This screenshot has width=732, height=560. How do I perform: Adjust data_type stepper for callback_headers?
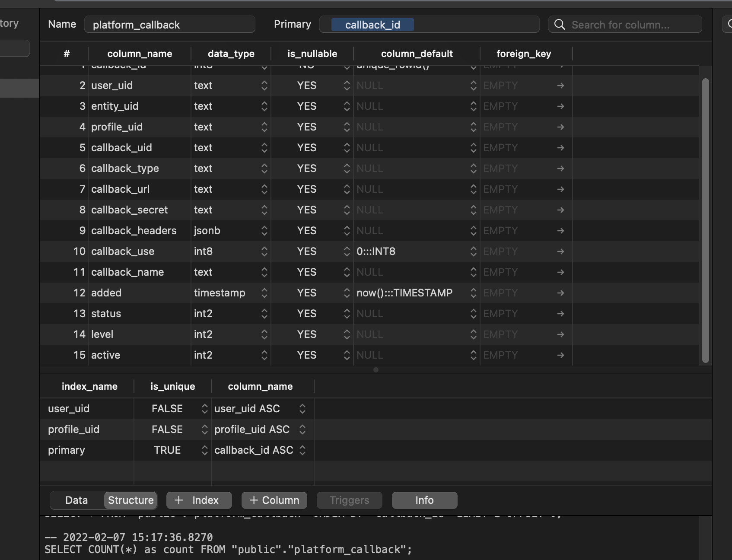coord(264,231)
